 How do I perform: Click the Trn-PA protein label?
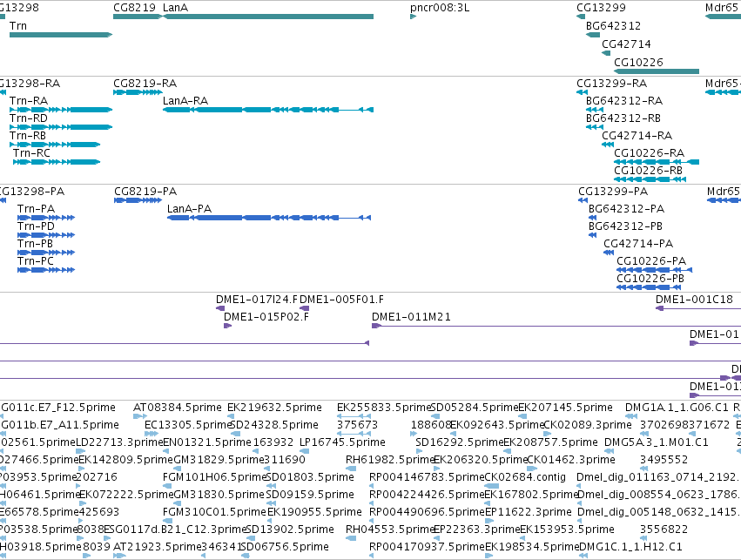(37, 209)
